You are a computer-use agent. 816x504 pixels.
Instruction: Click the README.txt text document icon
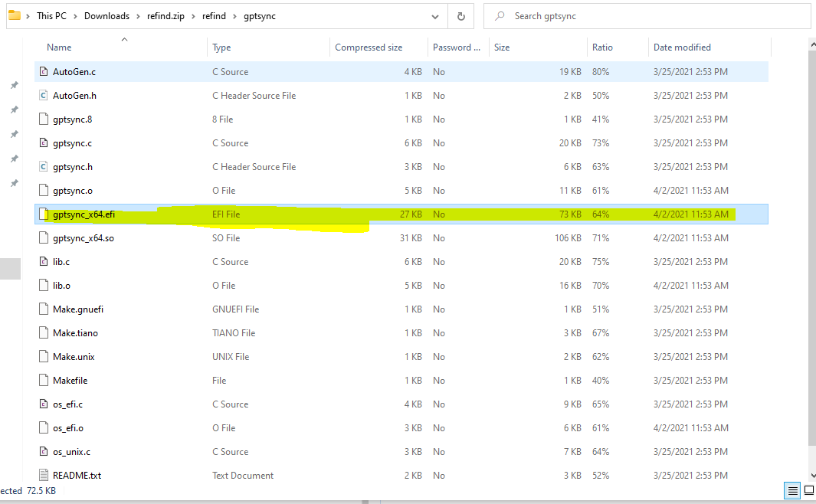[x=42, y=475]
